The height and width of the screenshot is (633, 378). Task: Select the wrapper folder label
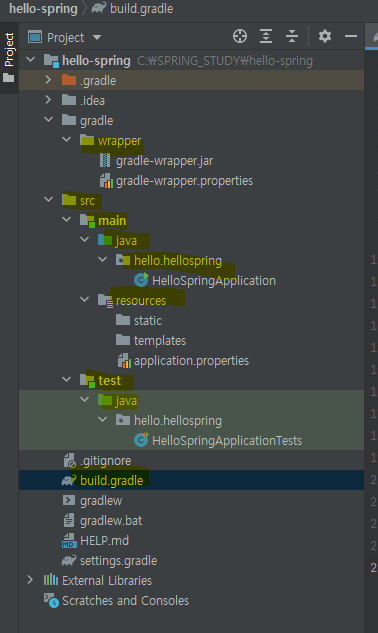pyautogui.click(x=120, y=141)
